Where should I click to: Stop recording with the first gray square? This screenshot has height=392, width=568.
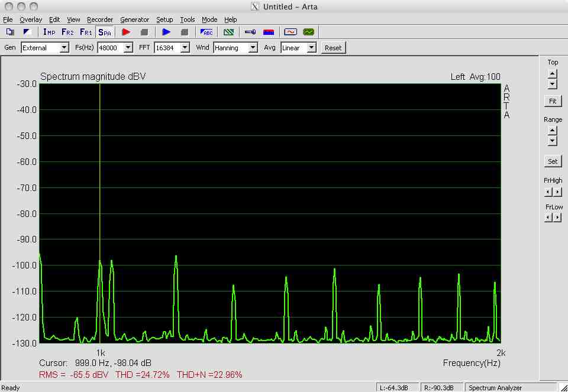coord(144,32)
